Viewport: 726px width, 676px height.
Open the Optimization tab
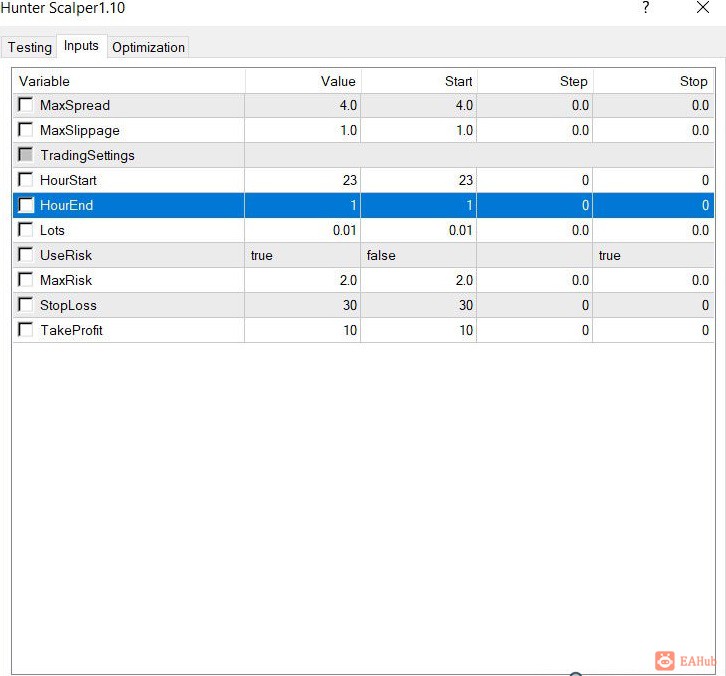tap(148, 47)
